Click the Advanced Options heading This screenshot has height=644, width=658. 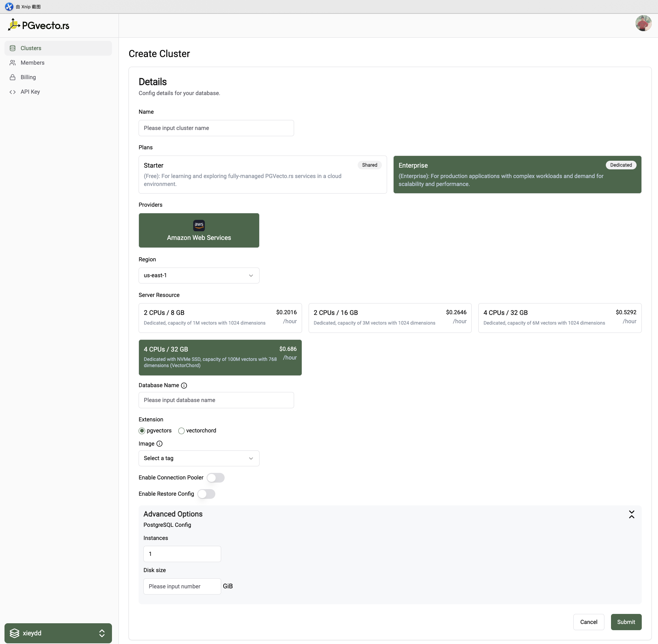173,514
